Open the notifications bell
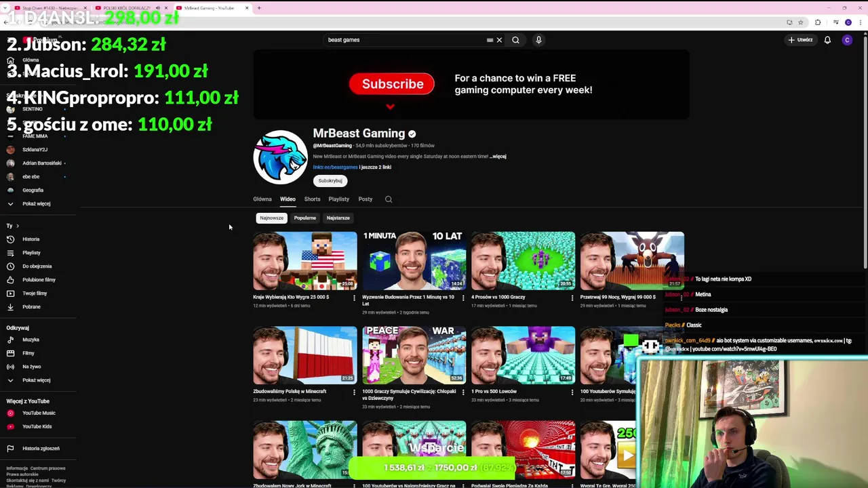 coord(827,40)
